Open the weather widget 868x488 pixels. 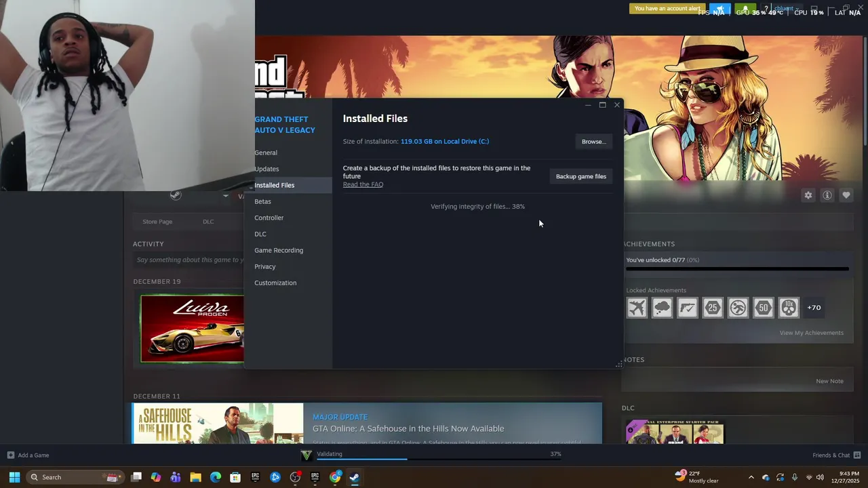tap(696, 477)
